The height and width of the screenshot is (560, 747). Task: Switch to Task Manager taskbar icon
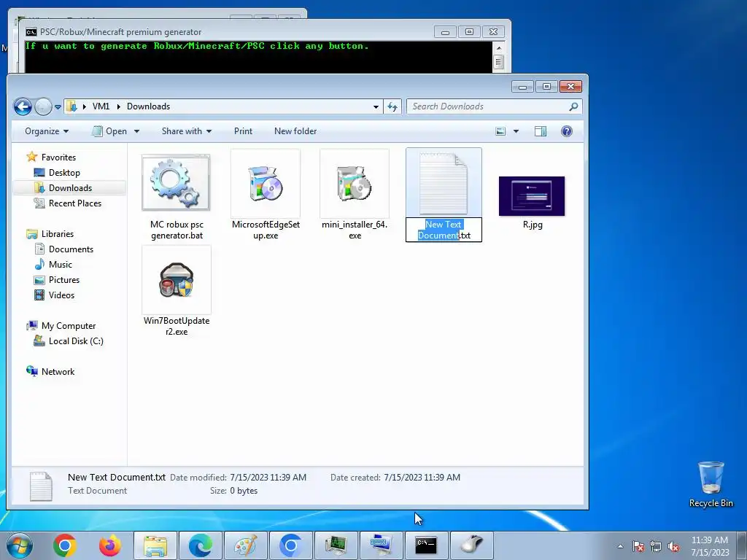336,545
